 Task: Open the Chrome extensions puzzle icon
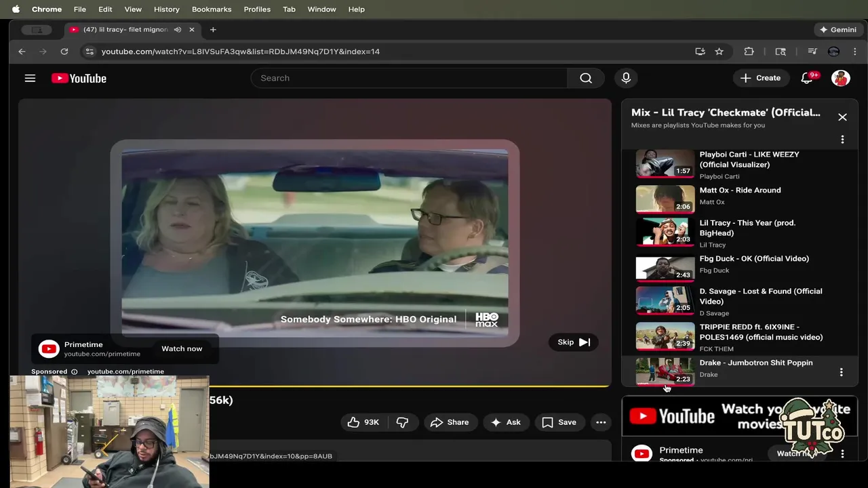[749, 52]
